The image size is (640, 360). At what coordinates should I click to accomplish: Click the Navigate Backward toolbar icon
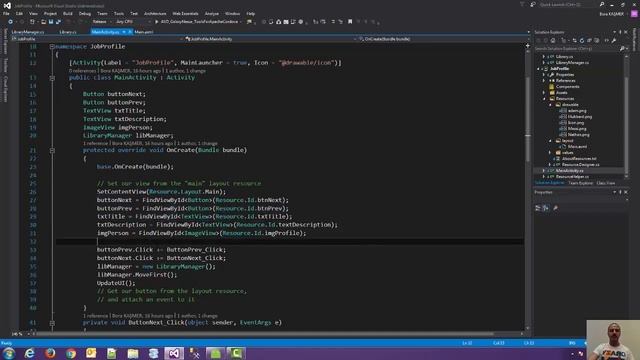coord(11,22)
